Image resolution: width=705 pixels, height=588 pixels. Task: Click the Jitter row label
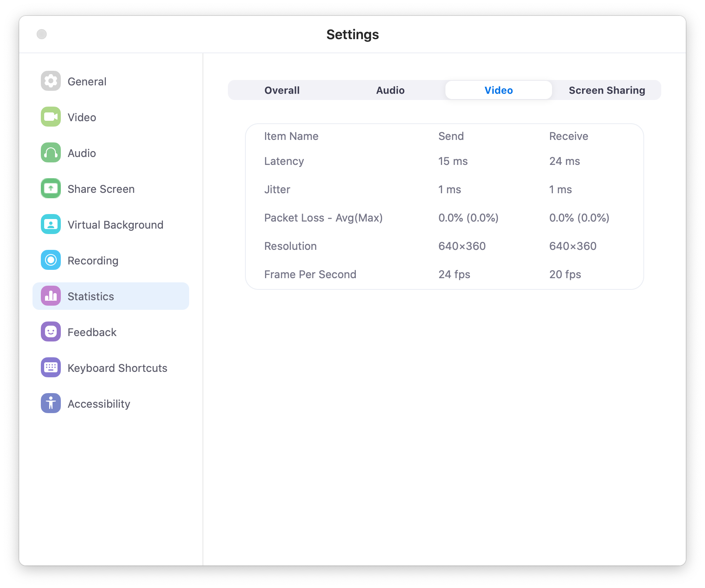coord(277,189)
